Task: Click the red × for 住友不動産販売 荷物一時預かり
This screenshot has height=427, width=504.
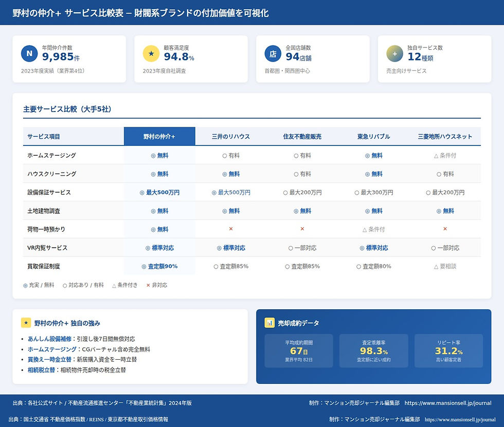Action: (302, 229)
